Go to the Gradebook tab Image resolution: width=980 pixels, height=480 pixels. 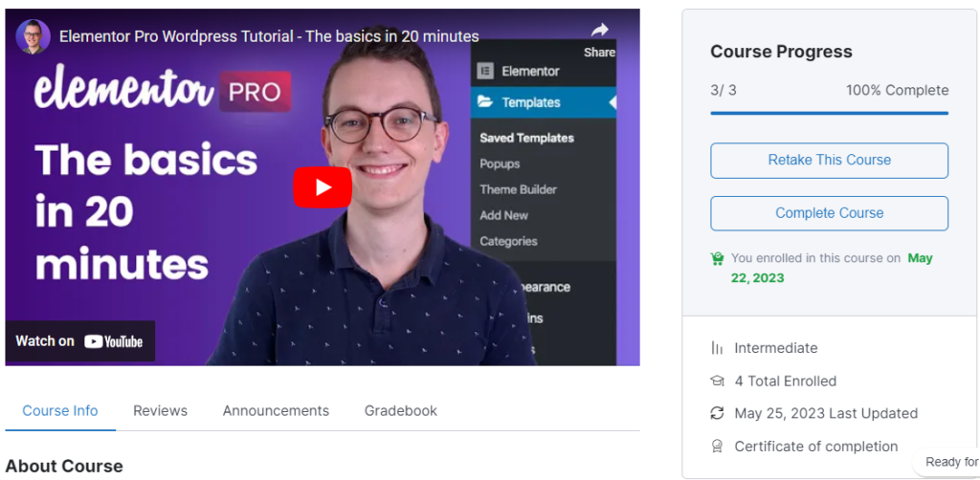coord(400,410)
